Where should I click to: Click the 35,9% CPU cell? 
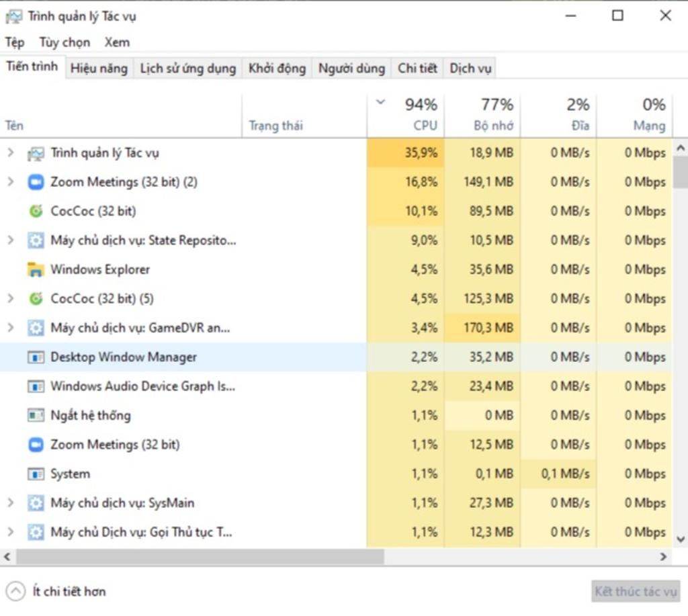pyautogui.click(x=405, y=152)
